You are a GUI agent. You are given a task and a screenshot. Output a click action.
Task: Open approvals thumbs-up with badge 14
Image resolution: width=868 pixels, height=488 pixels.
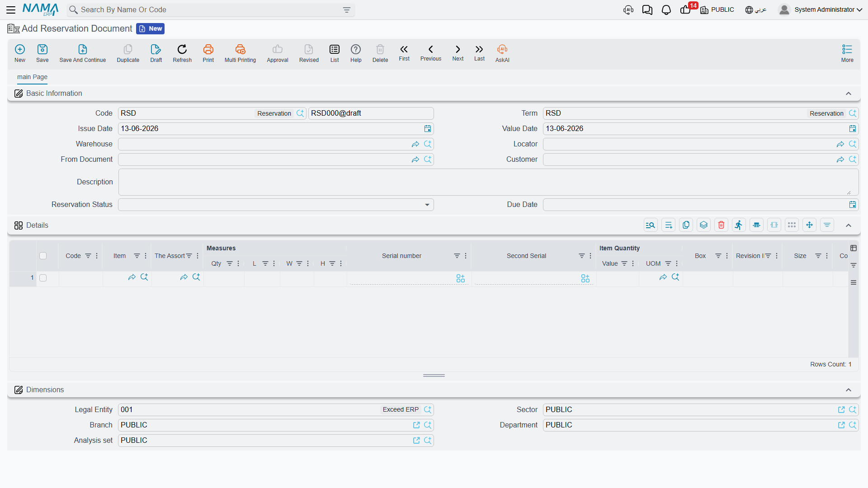click(x=686, y=10)
